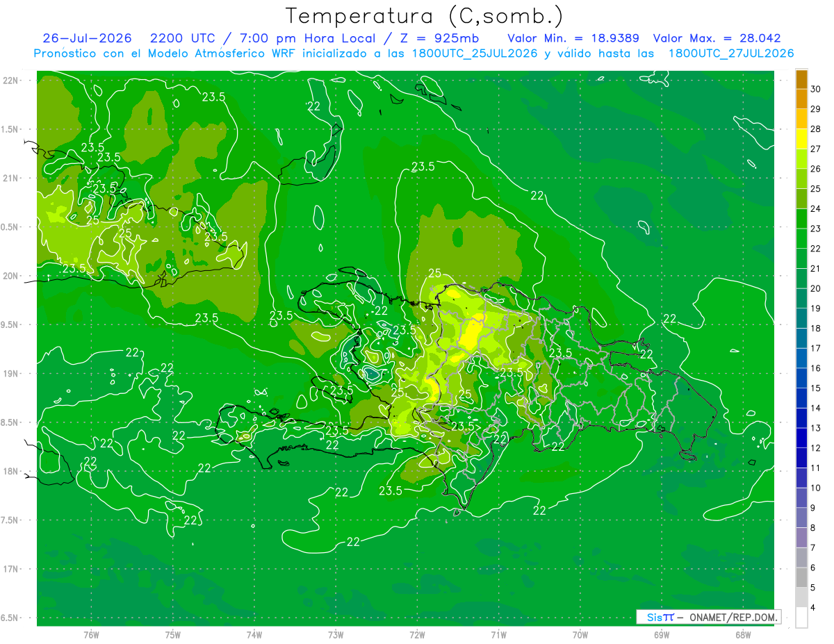
Task: Click the legend label "28"
Action: [x=815, y=129]
